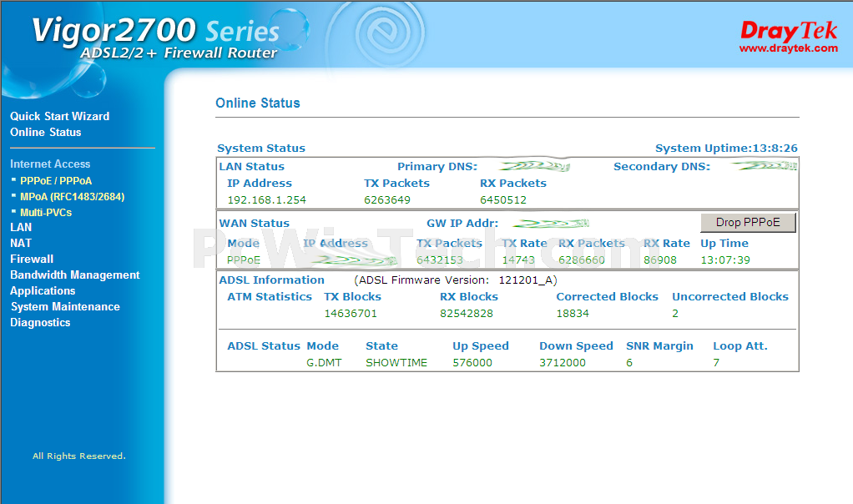Select ADSL state SHOWTIME
This screenshot has height=504, width=853.
(396, 363)
